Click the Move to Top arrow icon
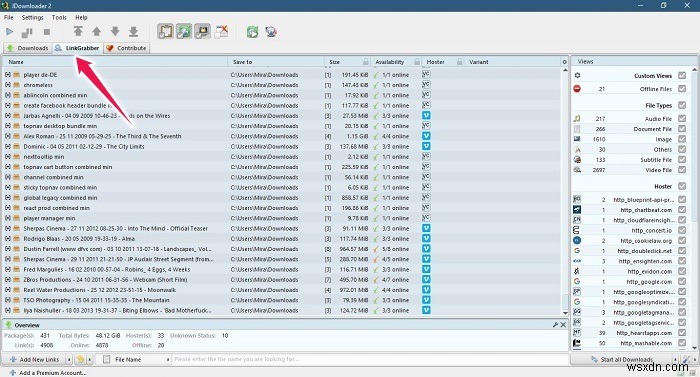 (78, 31)
